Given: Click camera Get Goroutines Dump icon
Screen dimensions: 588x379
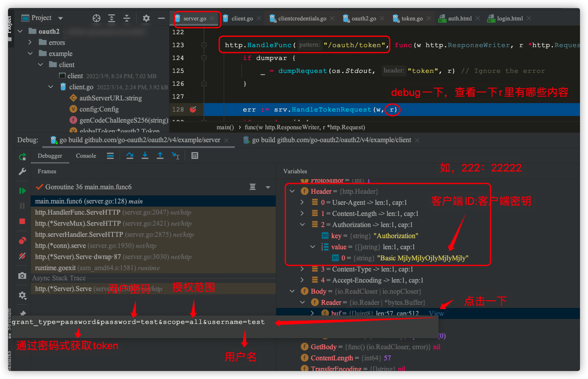Looking at the screenshot, I should point(22,276).
